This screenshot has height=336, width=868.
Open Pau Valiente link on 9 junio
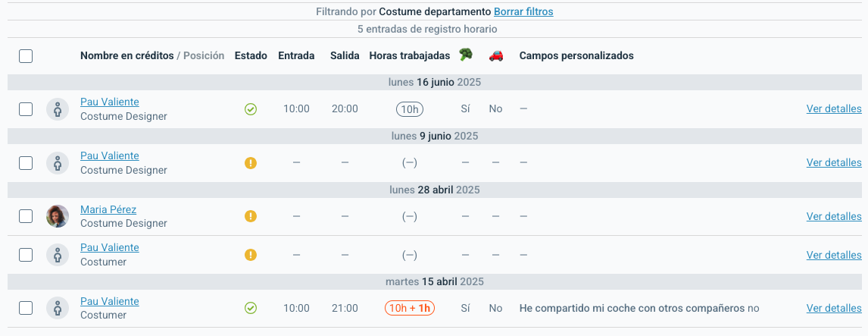coord(110,155)
